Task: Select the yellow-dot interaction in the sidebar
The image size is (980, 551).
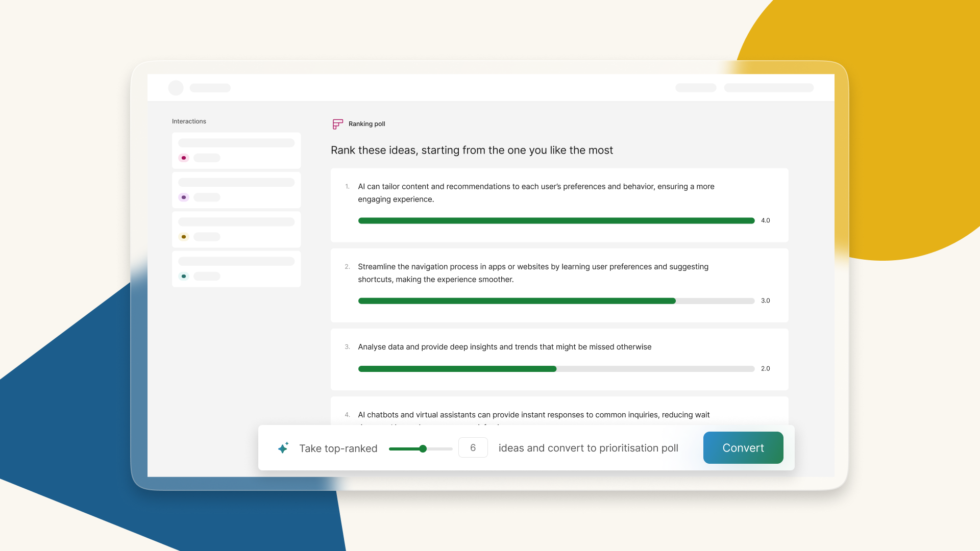Action: click(x=236, y=229)
